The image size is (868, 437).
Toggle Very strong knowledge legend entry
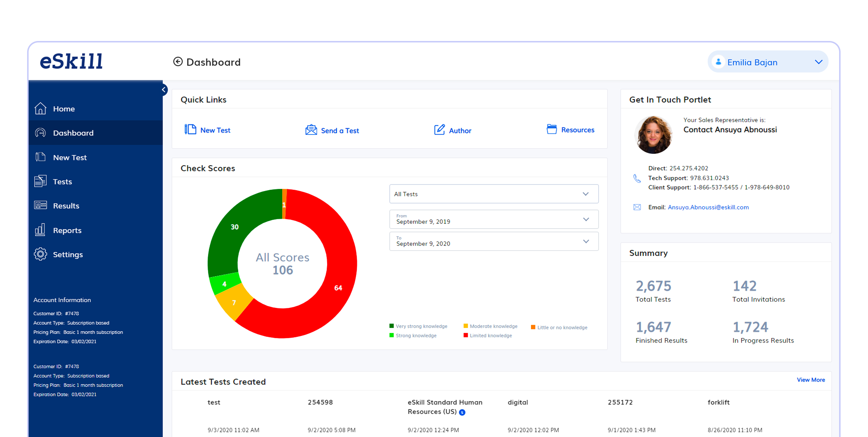click(x=418, y=326)
